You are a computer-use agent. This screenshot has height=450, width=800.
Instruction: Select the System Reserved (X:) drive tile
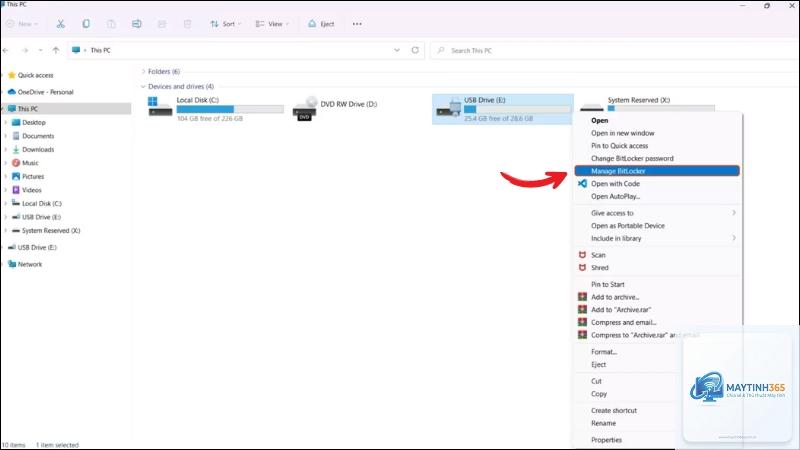point(648,104)
